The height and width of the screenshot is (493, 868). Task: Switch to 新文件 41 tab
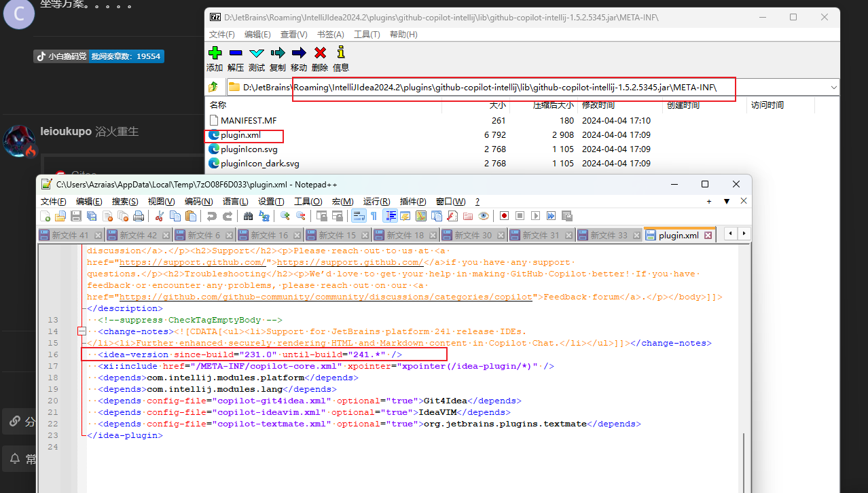tap(71, 235)
